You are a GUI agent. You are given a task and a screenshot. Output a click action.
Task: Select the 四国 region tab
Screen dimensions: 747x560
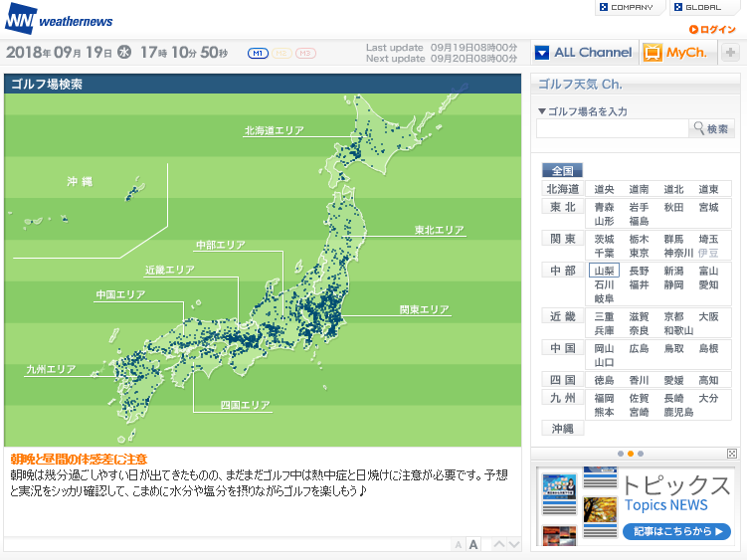tap(563, 380)
